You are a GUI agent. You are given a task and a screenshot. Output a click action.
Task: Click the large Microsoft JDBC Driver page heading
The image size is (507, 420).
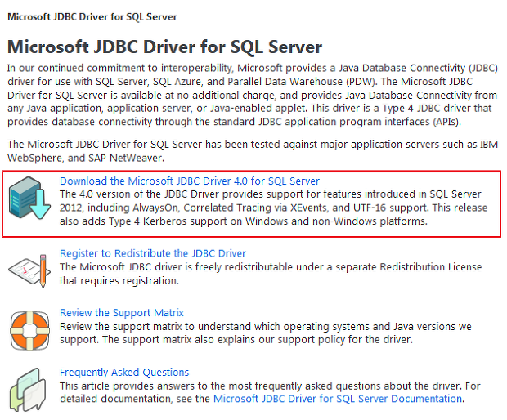pyautogui.click(x=164, y=47)
